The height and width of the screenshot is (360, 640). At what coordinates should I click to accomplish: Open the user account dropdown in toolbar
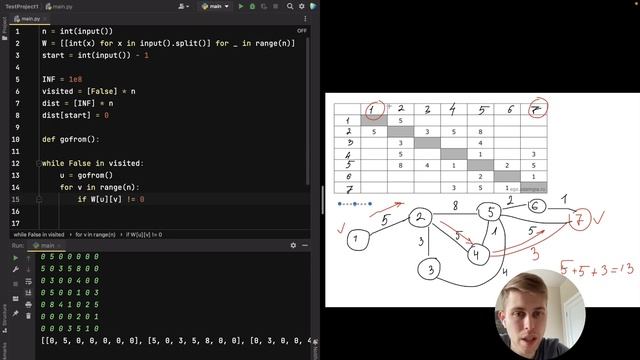(x=184, y=7)
